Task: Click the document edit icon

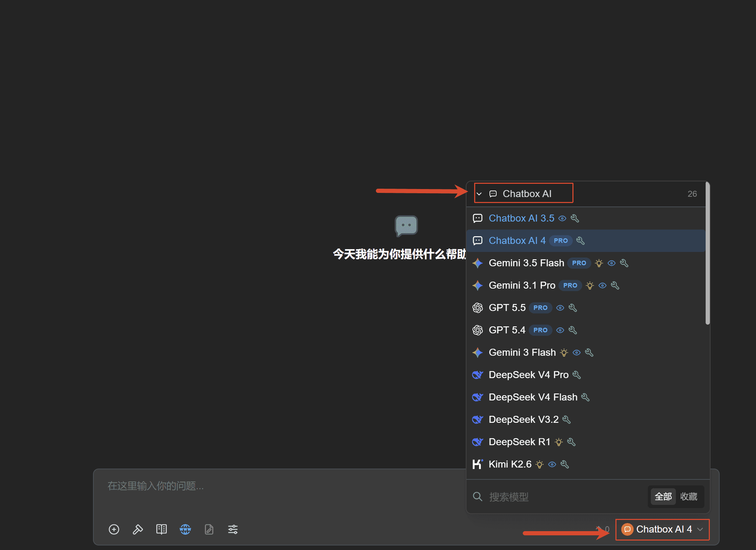Action: [209, 529]
